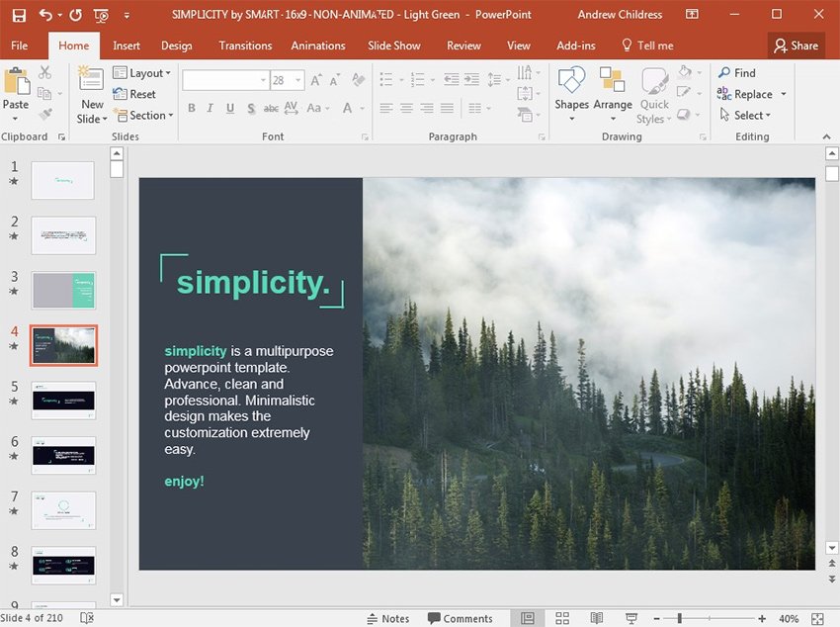Viewport: 840px width, 627px height.
Task: Click Convert to SmartArt icon
Action: [x=529, y=114]
